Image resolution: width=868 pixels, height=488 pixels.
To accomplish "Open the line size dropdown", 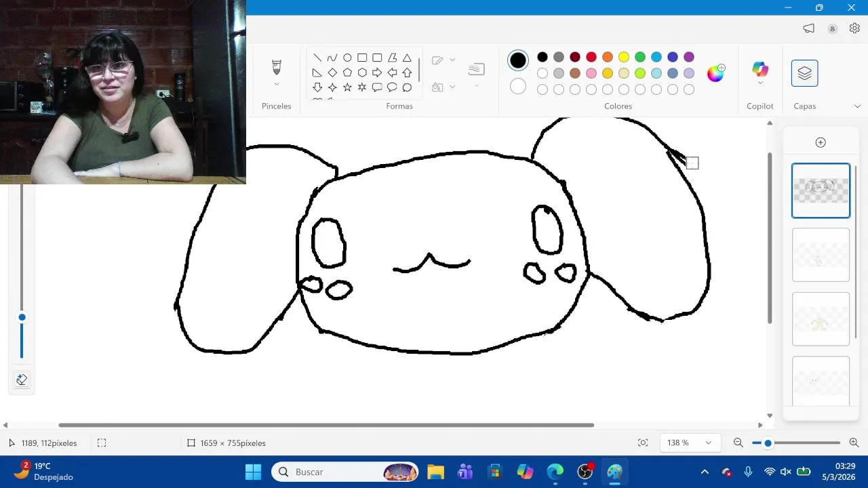I will pyautogui.click(x=476, y=85).
